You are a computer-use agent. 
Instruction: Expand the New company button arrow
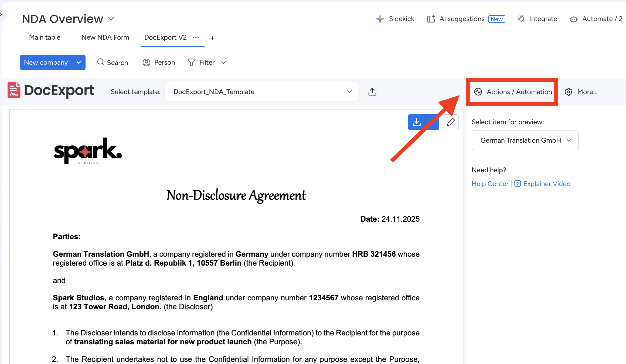click(79, 63)
